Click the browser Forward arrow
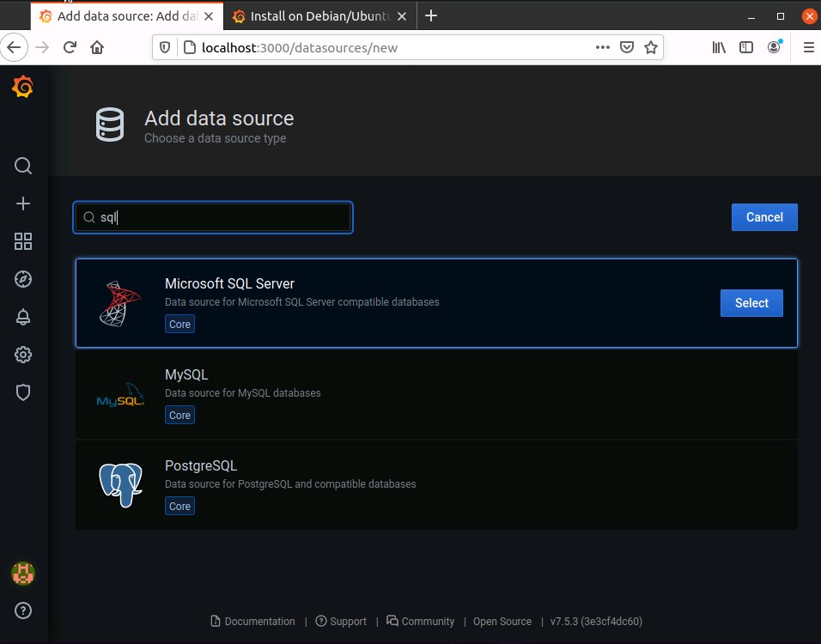This screenshot has height=644, width=821. pos(42,47)
